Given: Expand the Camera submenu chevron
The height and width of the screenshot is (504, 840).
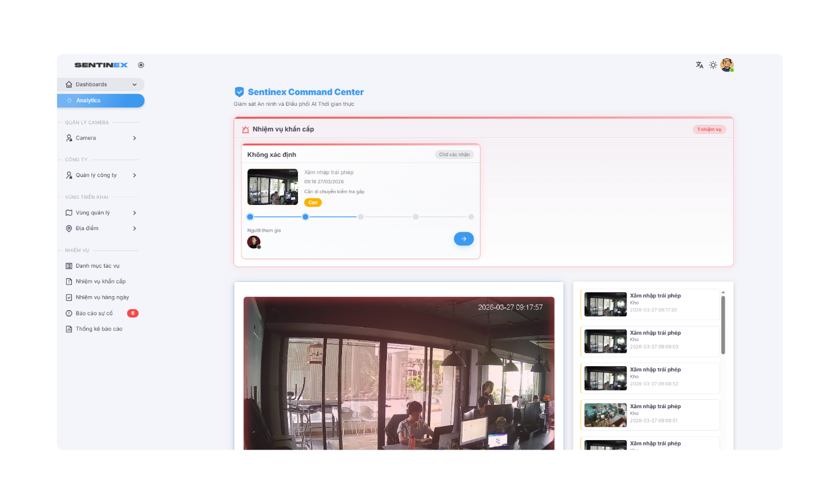Looking at the screenshot, I should (134, 138).
